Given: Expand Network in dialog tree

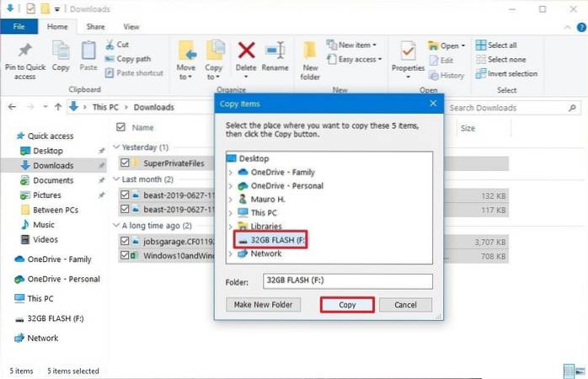Looking at the screenshot, I should (x=231, y=254).
